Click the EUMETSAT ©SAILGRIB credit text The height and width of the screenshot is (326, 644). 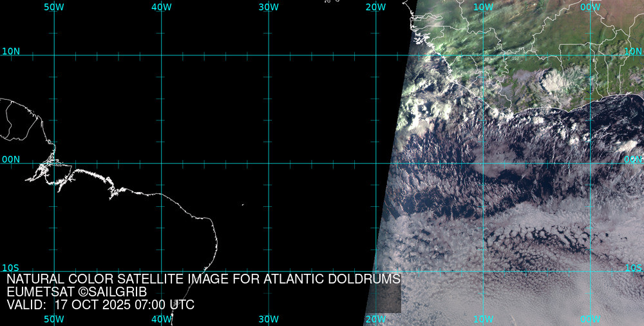pos(77,292)
